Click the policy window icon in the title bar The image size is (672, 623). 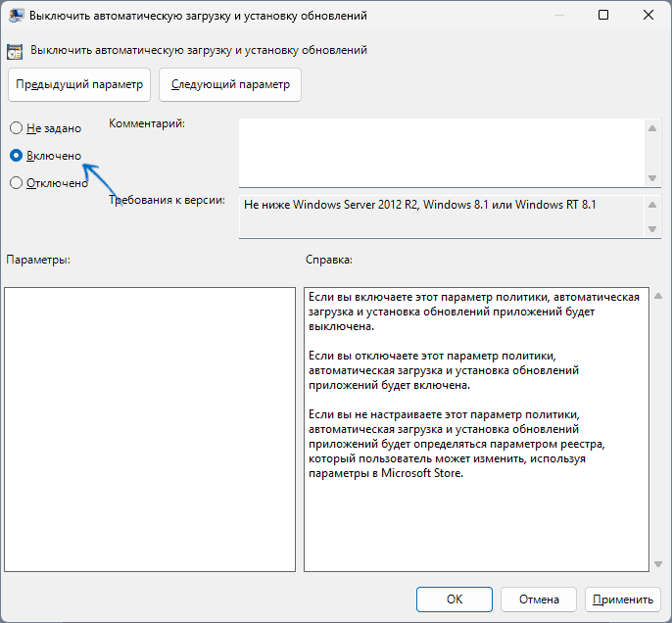(17, 16)
